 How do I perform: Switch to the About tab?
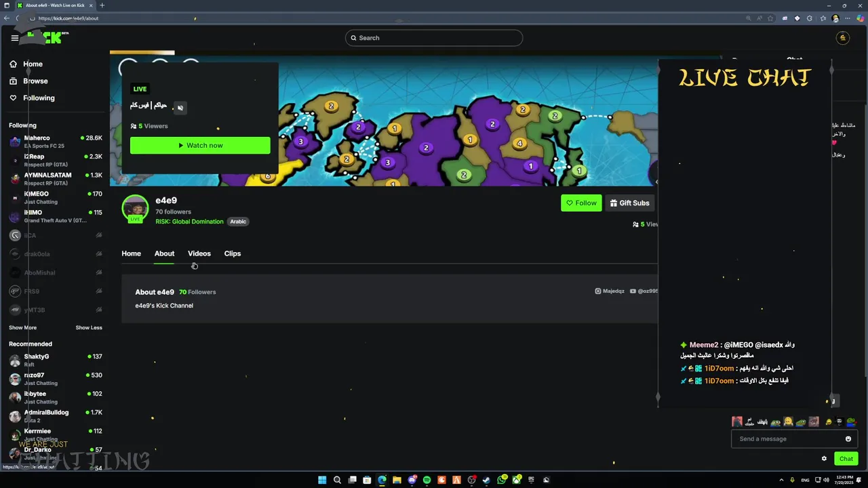coord(164,253)
